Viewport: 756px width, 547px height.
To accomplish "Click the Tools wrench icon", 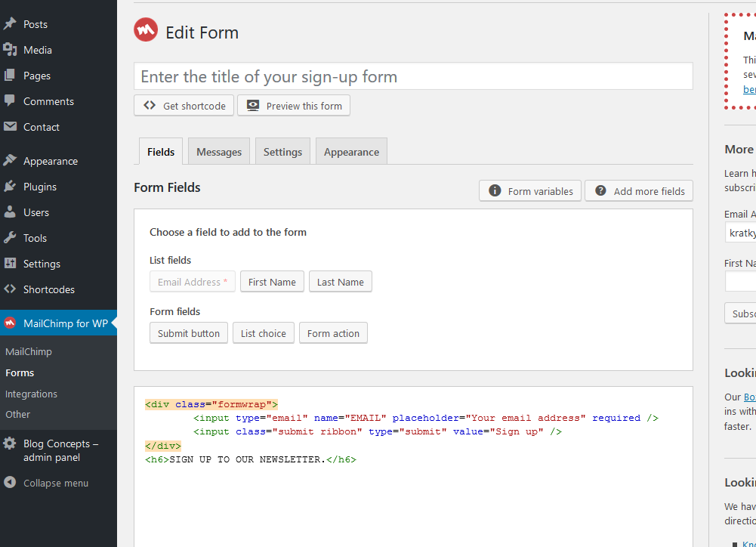I will click(x=10, y=238).
